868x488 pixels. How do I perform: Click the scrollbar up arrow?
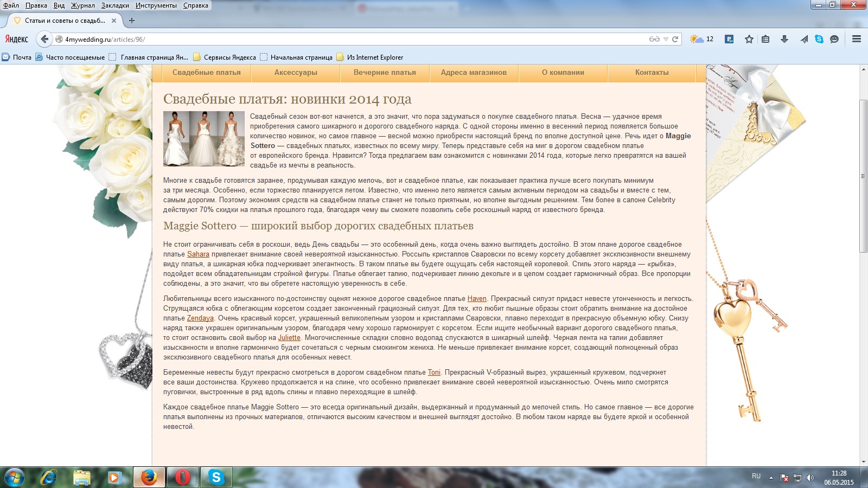863,69
